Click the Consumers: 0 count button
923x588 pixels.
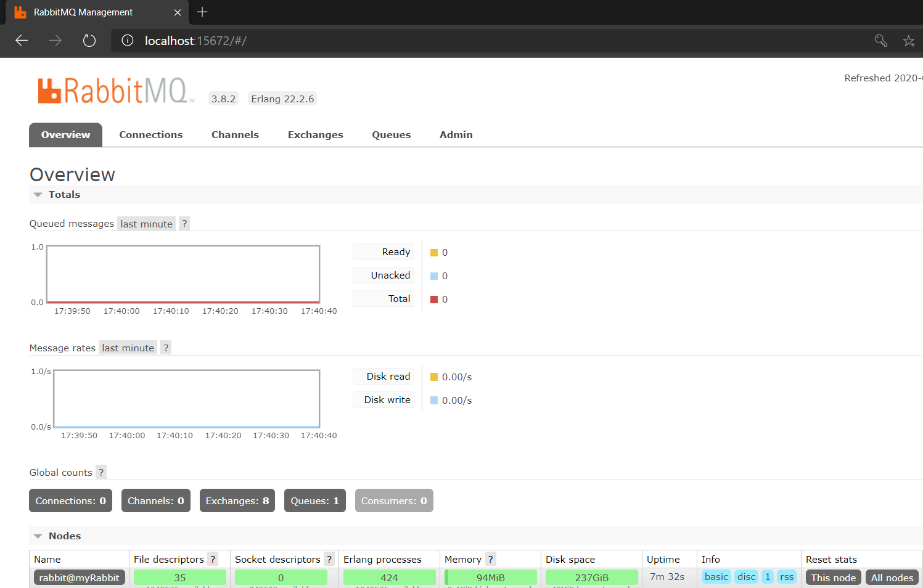(x=394, y=500)
